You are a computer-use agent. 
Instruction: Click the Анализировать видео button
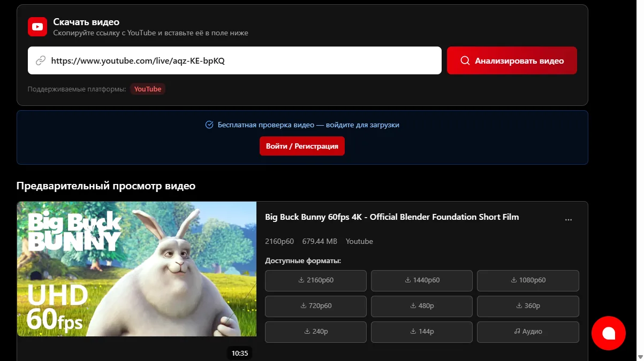[512, 60]
